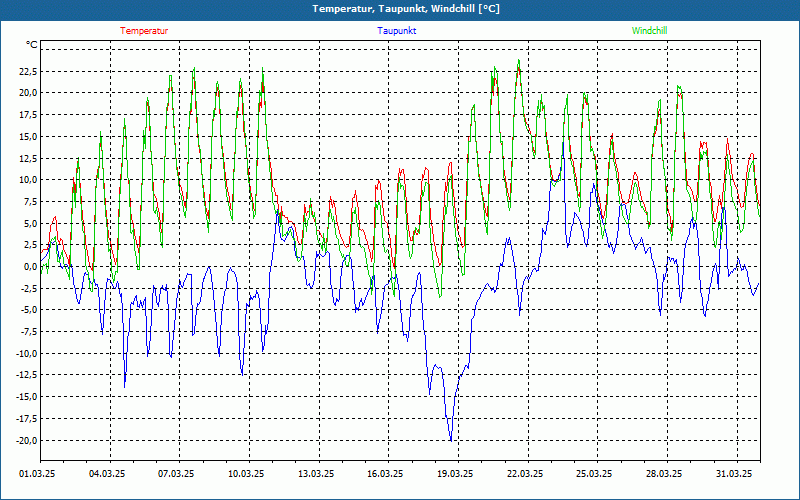Click the °C unit label on y-axis
This screenshot has height=500, width=800.
pyautogui.click(x=32, y=45)
